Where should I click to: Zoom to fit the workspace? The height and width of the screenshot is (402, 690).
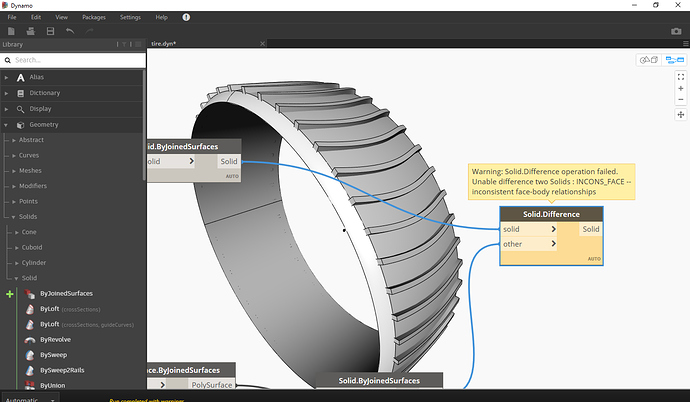[681, 77]
